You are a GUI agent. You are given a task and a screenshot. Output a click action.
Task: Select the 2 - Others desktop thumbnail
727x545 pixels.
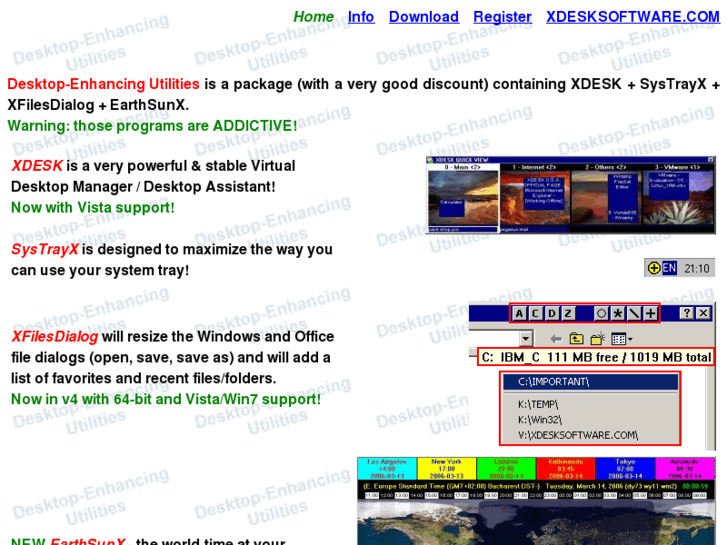click(x=606, y=198)
